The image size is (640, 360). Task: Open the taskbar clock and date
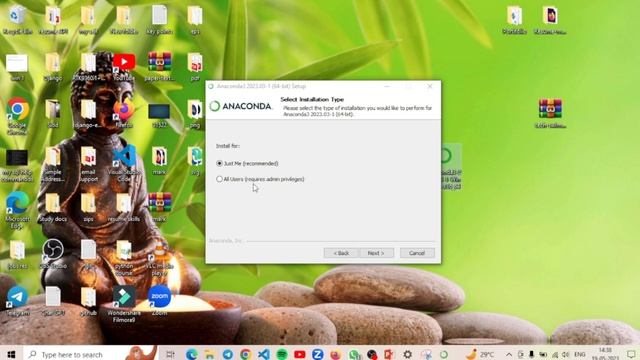click(x=605, y=354)
